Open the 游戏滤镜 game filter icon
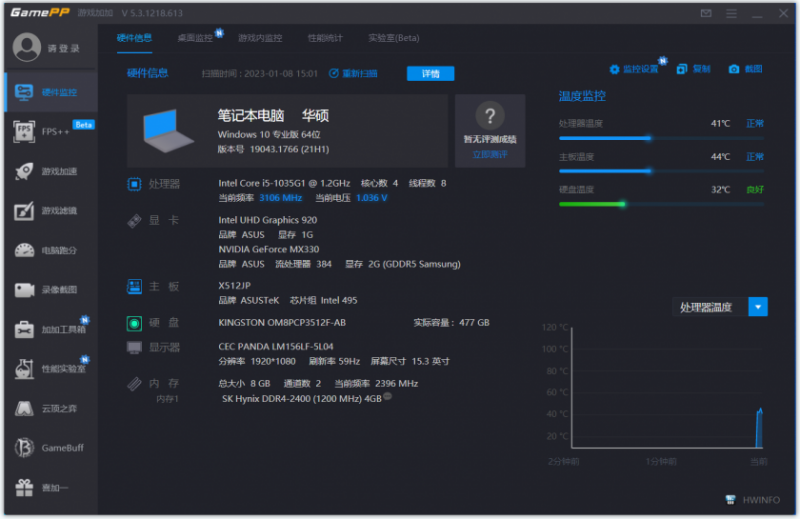This screenshot has height=519, width=800. tap(24, 210)
